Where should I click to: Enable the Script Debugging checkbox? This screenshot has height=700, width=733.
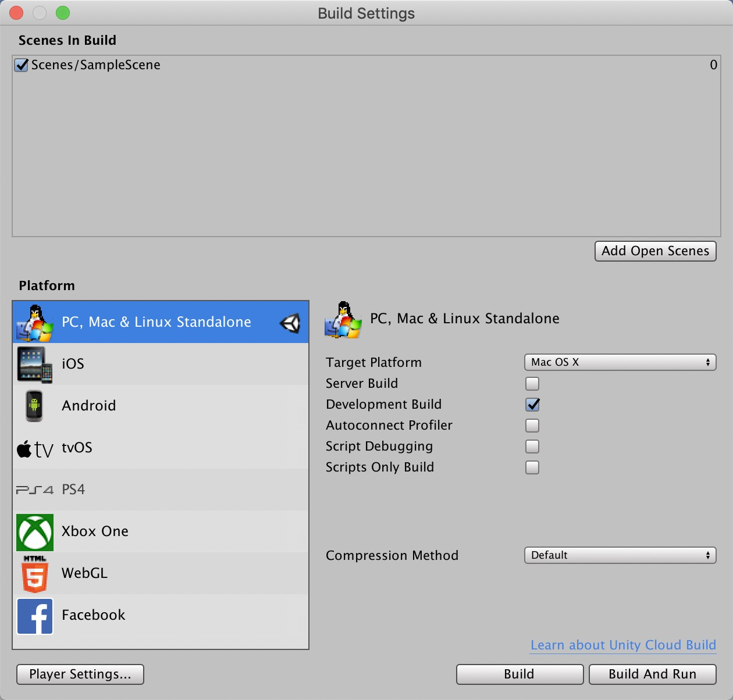click(x=532, y=447)
